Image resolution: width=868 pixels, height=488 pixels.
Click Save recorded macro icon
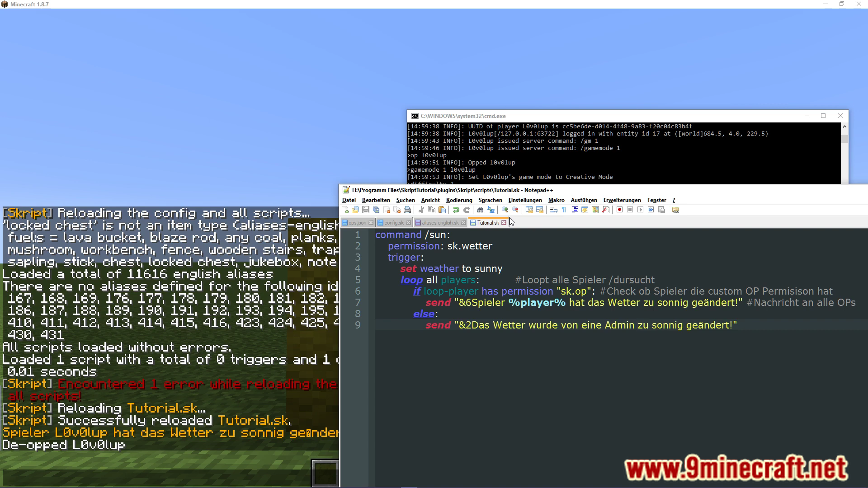pos(661,210)
